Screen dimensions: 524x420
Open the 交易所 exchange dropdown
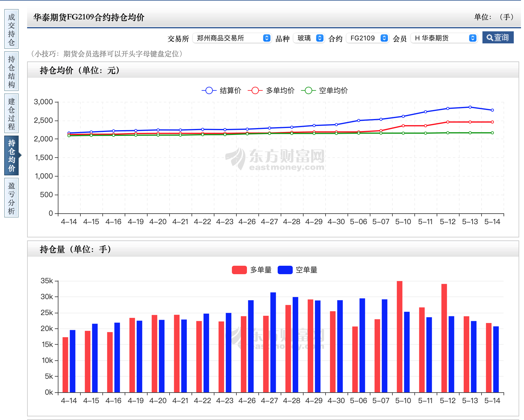coord(232,38)
